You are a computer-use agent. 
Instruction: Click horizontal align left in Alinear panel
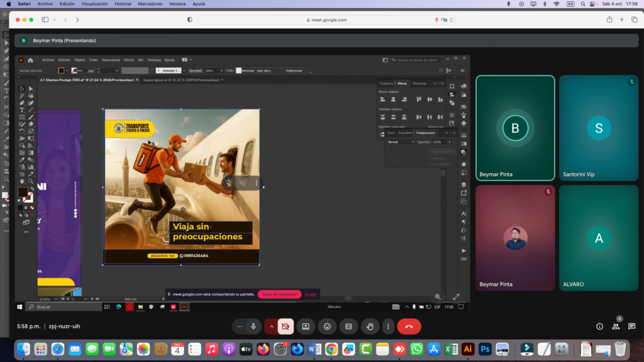(382, 99)
